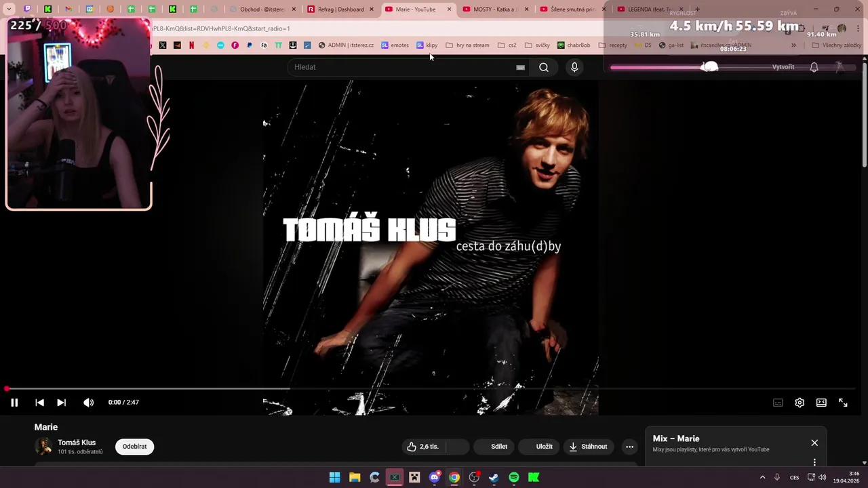Switch player to theater mode

(821, 403)
